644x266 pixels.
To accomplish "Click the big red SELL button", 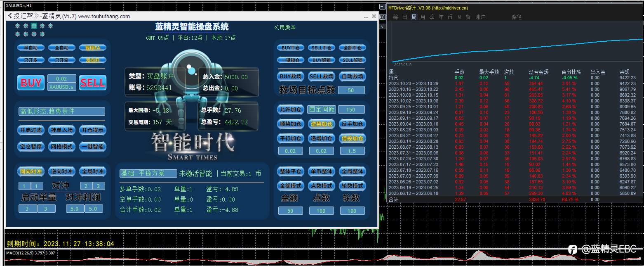I will pyautogui.click(x=92, y=83).
